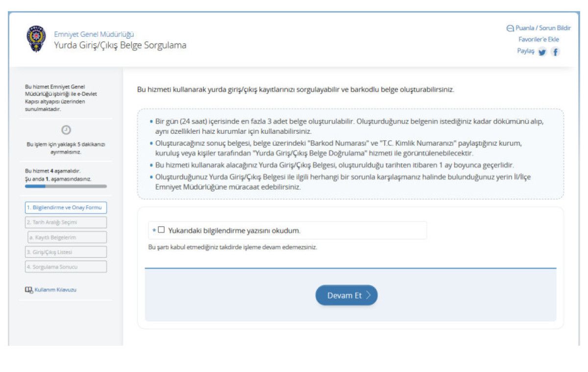This screenshot has height=372, width=588.
Task: Open the Kayıtlı Belgelerim sub-step
Action: (x=67, y=237)
